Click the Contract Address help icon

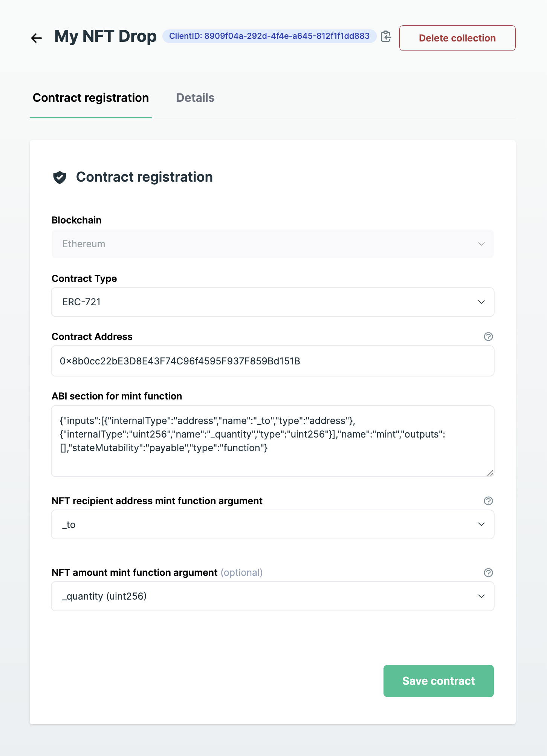click(488, 337)
